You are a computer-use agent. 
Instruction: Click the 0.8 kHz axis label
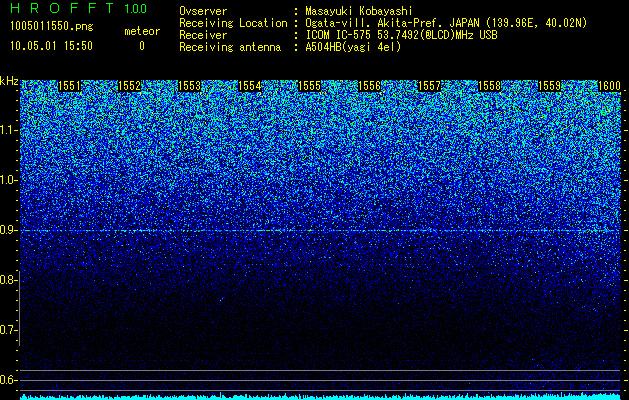coord(8,280)
